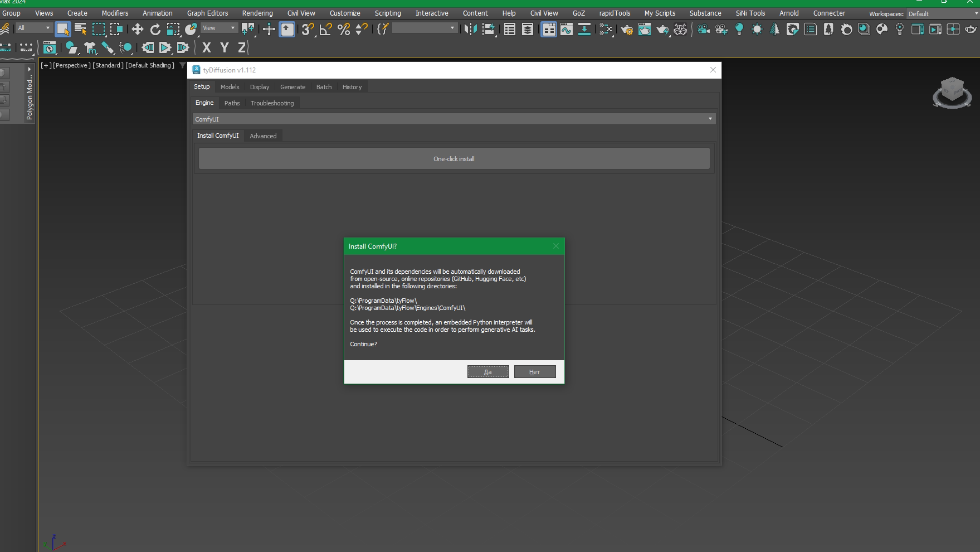
Task: Open the Curve Editor icon
Action: [566, 29]
